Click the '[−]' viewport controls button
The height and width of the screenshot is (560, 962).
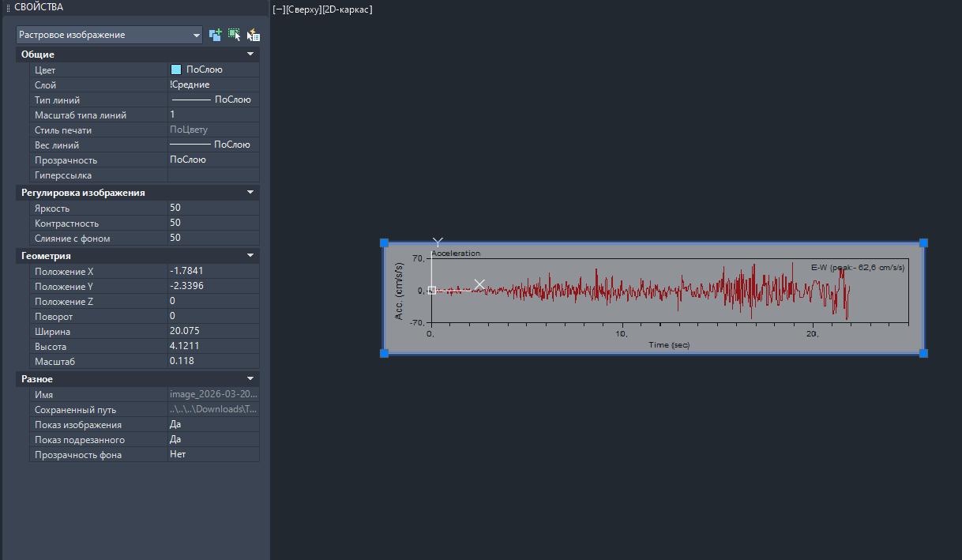[279, 9]
